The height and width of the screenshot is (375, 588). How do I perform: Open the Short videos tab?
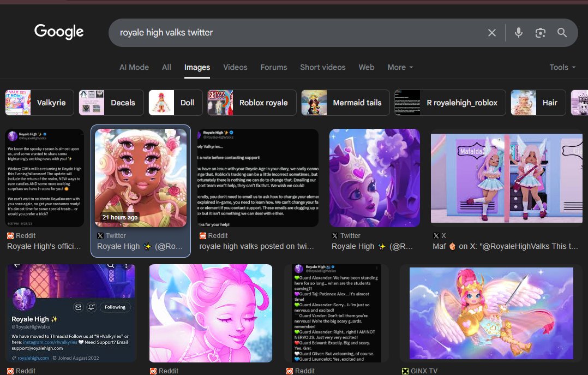[x=322, y=67]
